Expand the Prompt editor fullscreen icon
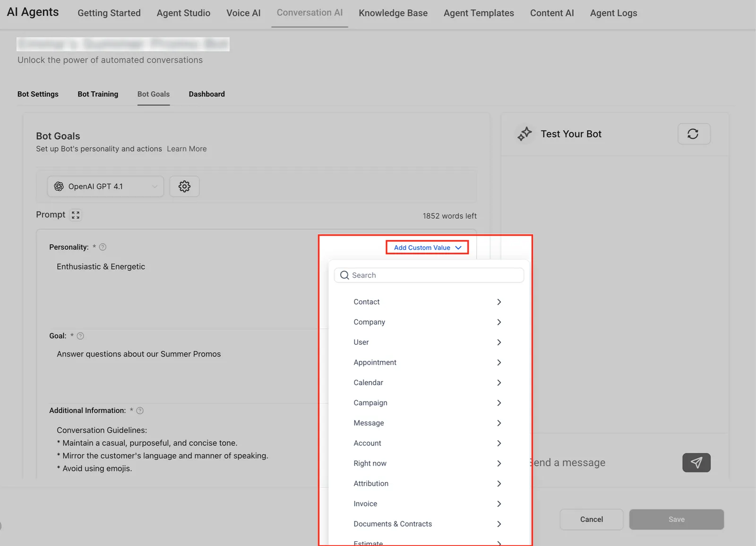Viewport: 756px width, 546px height. (x=76, y=215)
